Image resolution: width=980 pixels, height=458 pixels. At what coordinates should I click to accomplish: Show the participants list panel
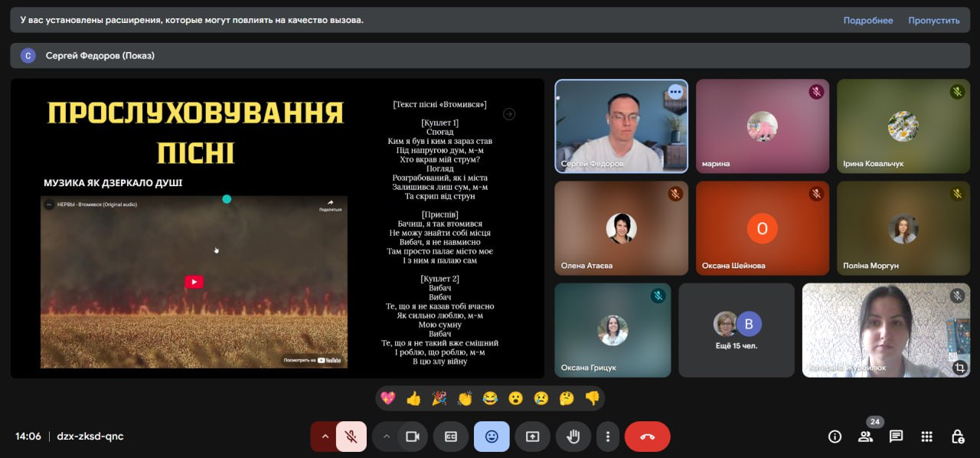pos(866,437)
